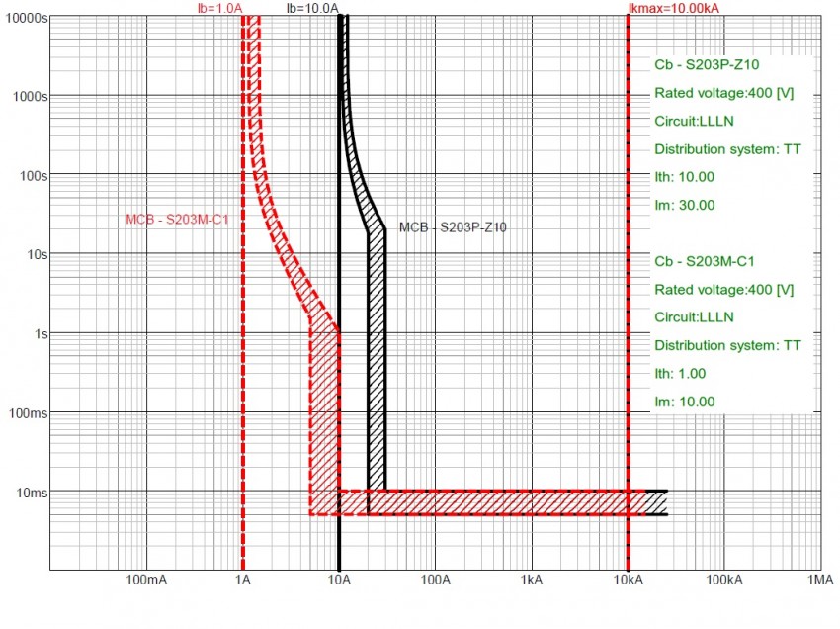Click the '1A' current axis label

tap(243, 580)
